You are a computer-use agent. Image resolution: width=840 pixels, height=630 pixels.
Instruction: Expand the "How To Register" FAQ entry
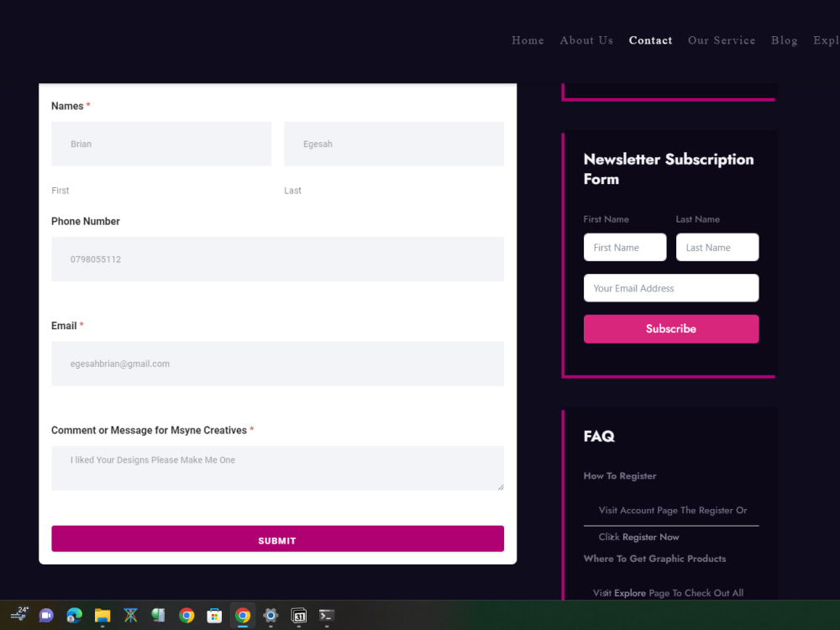point(620,475)
